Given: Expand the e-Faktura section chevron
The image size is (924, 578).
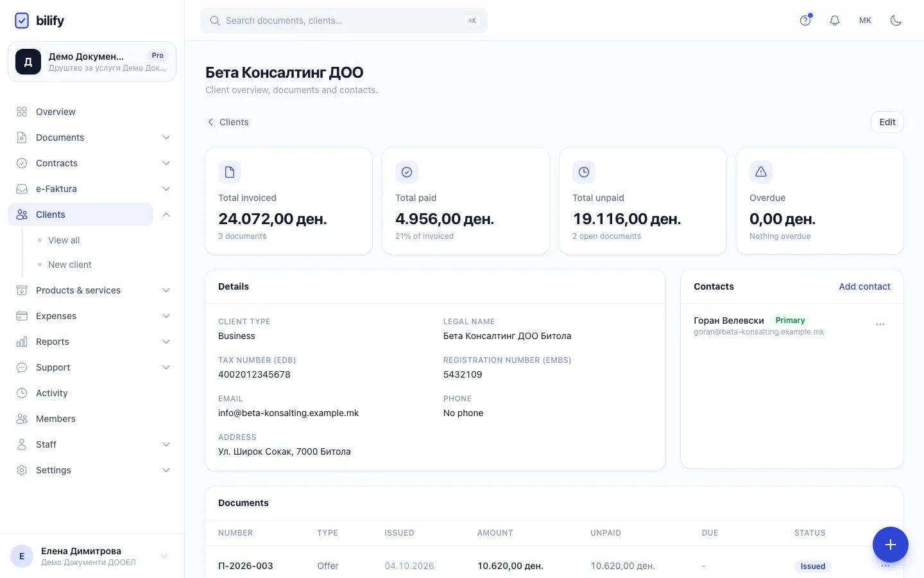Looking at the screenshot, I should pos(166,189).
